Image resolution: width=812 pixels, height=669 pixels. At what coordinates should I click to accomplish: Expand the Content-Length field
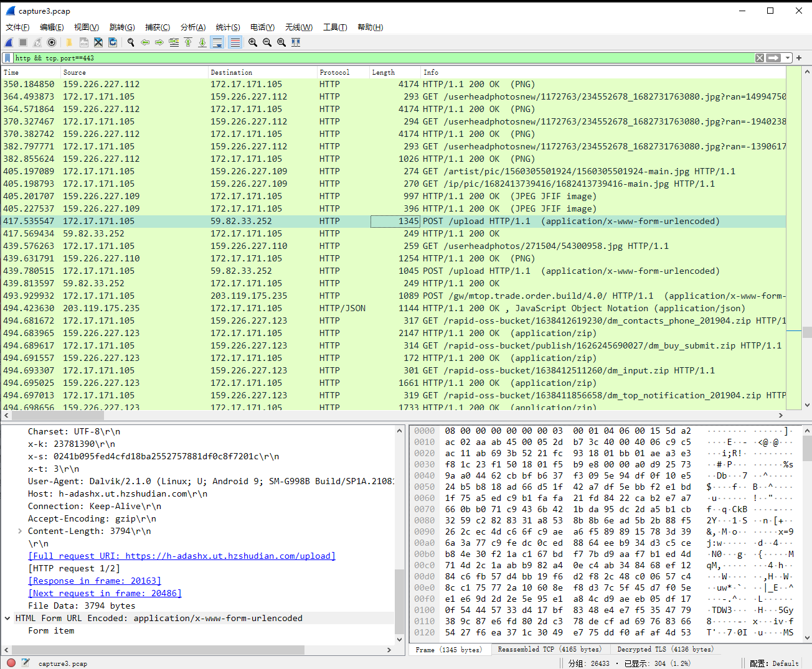(x=20, y=531)
